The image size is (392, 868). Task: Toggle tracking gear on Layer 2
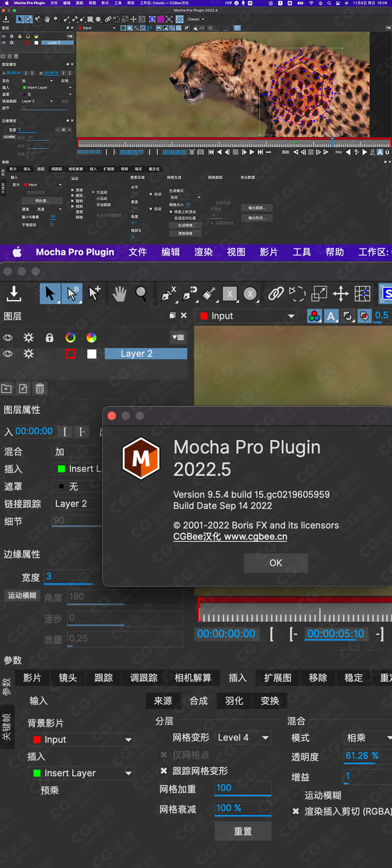click(28, 354)
